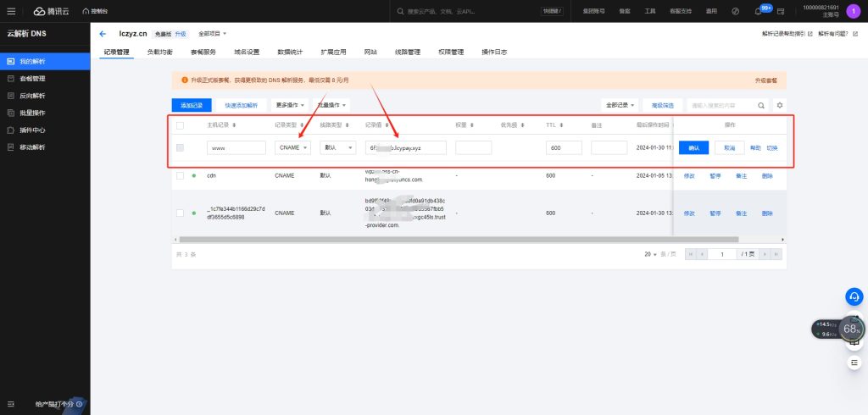Viewport: 868px width, 415px height.
Task: Open table settings gear icon
Action: [x=781, y=105]
